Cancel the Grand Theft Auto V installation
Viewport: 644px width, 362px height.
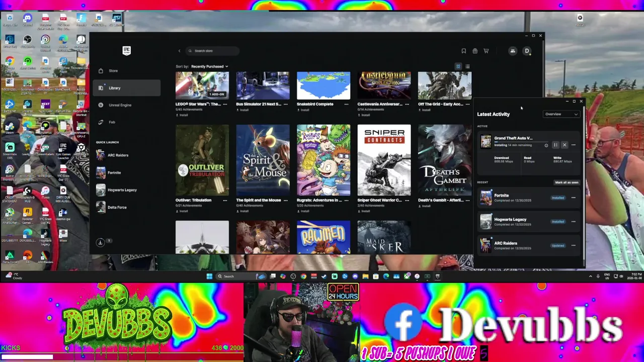pos(565,145)
